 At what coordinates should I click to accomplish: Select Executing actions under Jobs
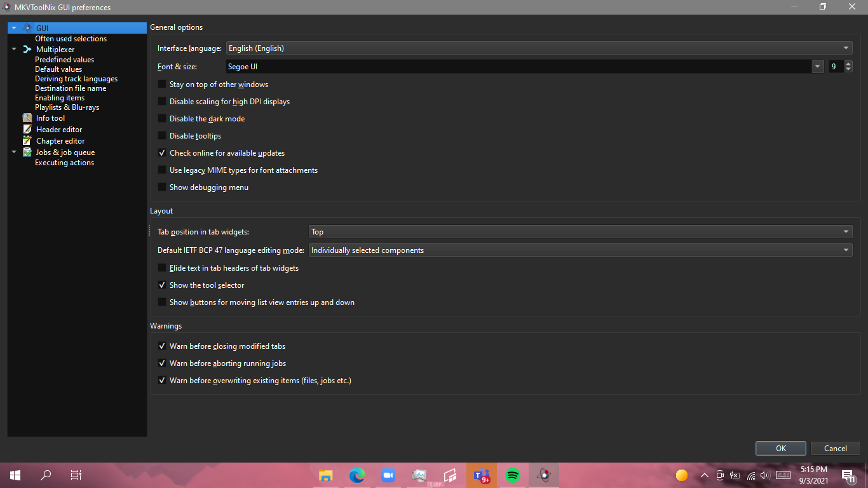coord(64,163)
